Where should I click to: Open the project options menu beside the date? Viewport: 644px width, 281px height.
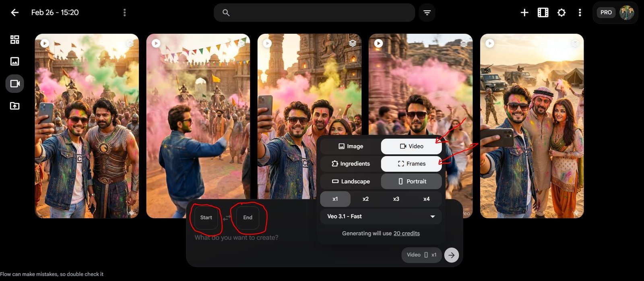point(124,13)
